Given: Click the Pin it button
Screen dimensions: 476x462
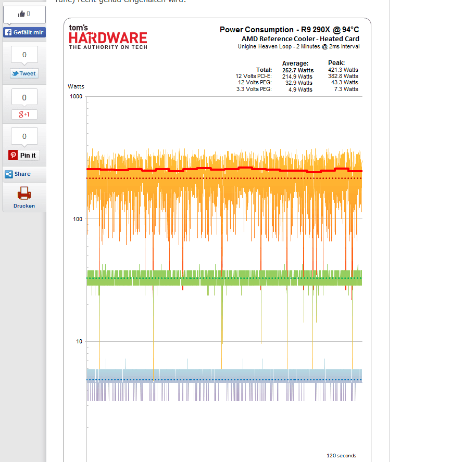Looking at the screenshot, I should pos(24,155).
